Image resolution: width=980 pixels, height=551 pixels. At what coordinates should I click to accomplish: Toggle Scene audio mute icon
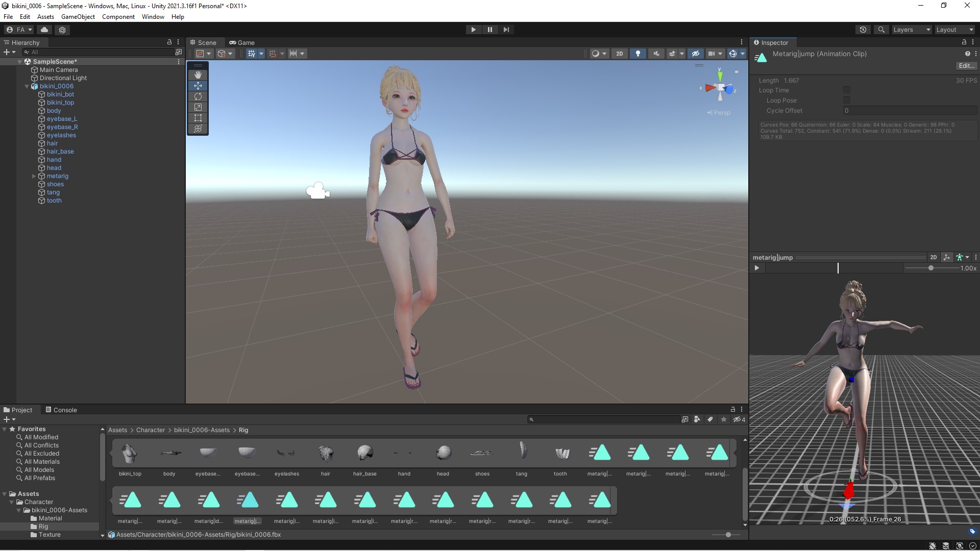click(x=656, y=54)
